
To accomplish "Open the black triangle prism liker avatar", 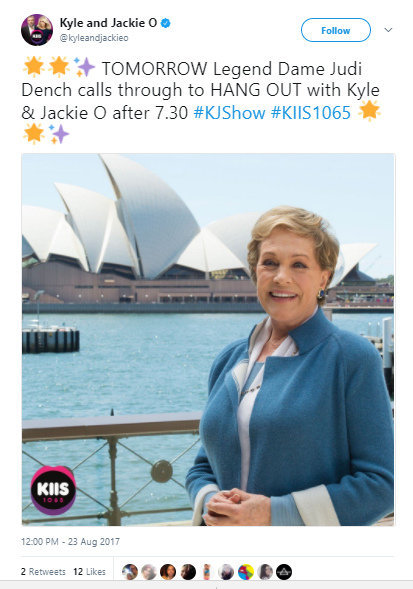I will (284, 572).
